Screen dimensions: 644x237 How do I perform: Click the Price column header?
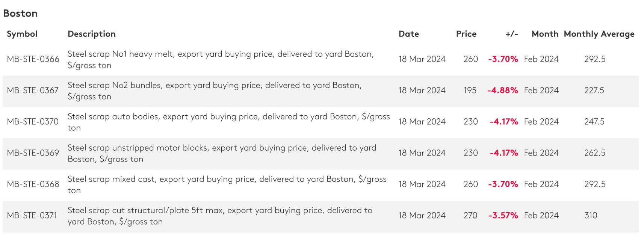click(466, 34)
